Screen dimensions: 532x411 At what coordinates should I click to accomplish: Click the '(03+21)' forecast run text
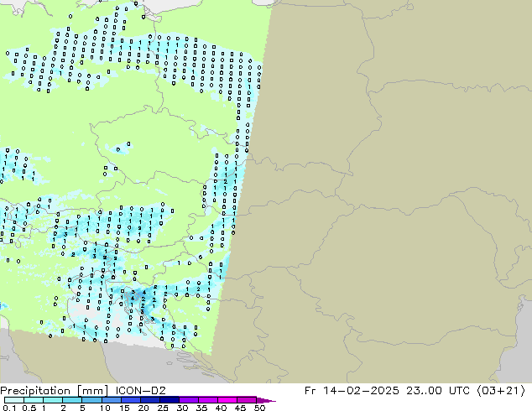click(x=502, y=391)
